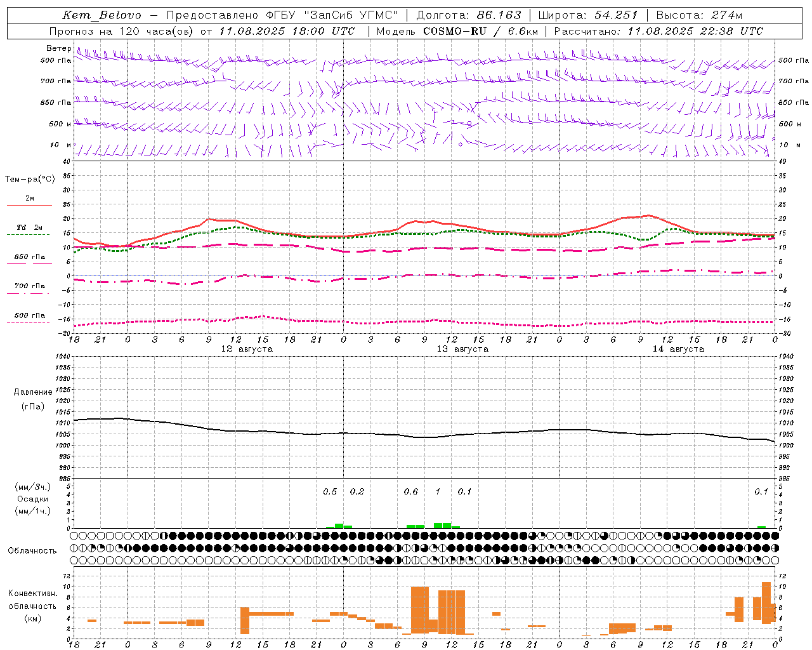Click the Облачность panel label
This screenshot has height=650, width=812.
coord(32,551)
